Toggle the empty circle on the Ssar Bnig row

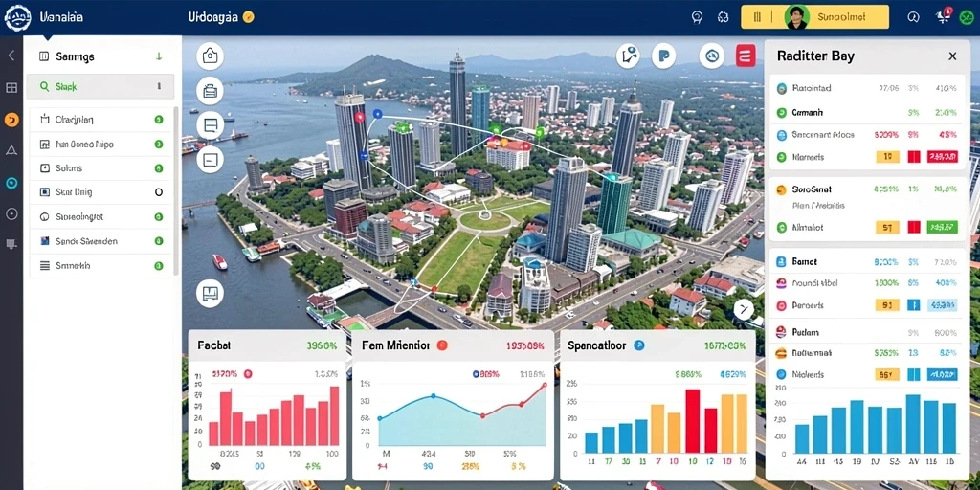coord(159,192)
